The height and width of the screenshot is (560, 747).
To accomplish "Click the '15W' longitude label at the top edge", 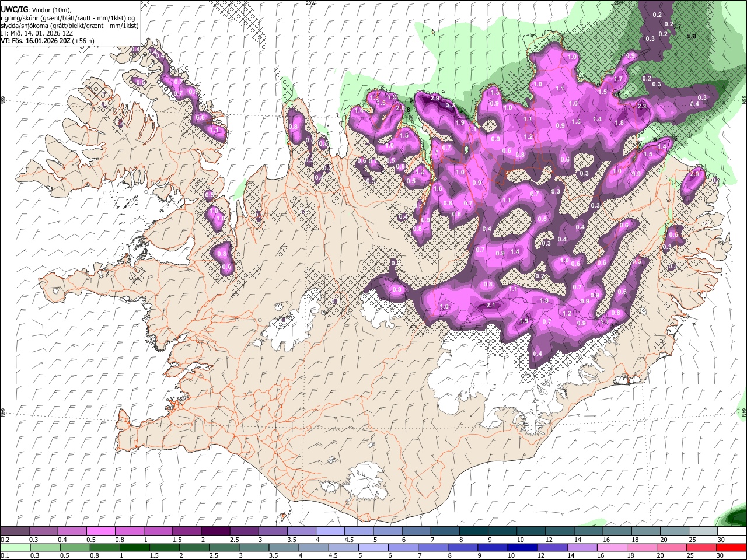I will pos(618,3).
